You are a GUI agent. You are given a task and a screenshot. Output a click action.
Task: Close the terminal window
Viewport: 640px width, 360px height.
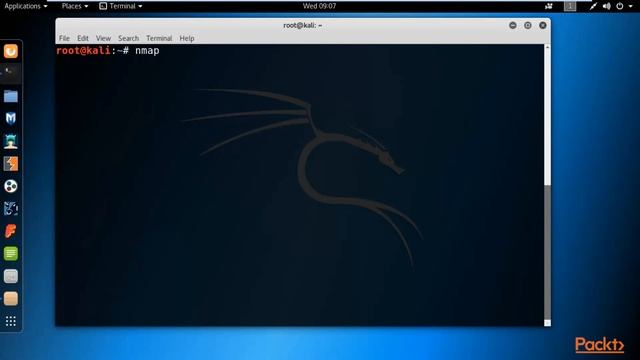coord(543,25)
